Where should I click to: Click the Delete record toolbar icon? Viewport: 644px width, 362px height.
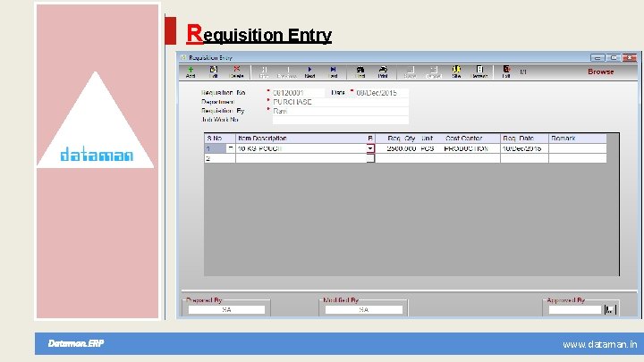pos(236,72)
